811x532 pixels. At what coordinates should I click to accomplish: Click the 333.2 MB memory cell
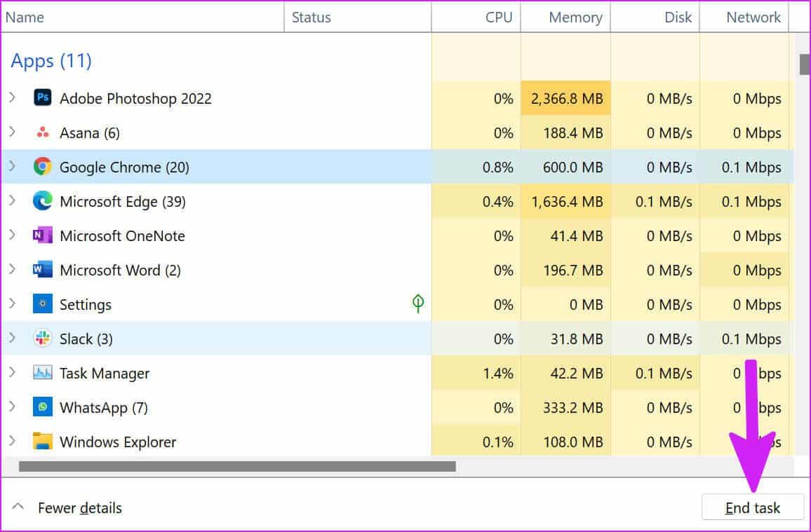[x=565, y=407]
